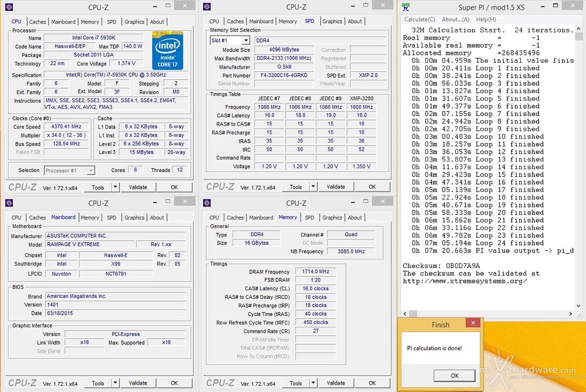Click the Core Speed value 4370.41 MHz
Image resolution: width=586 pixels, height=392 pixels.
(67, 127)
